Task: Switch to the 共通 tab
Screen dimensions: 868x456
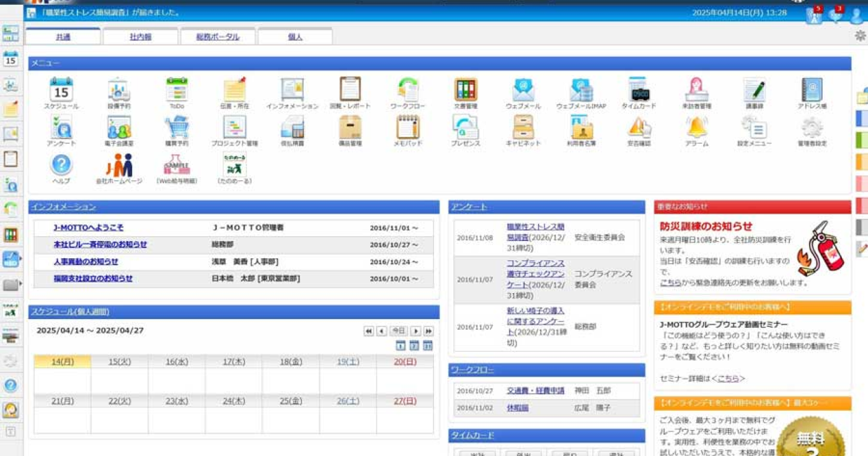Action: (x=63, y=37)
